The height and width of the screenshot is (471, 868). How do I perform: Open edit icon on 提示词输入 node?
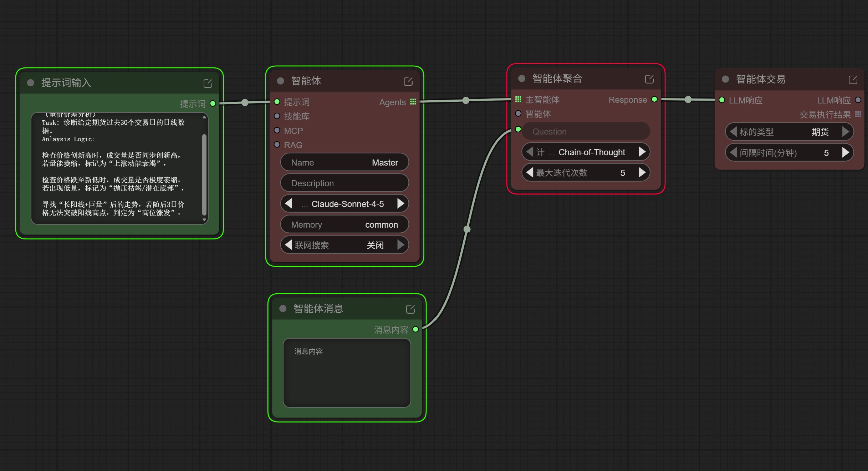click(x=208, y=83)
